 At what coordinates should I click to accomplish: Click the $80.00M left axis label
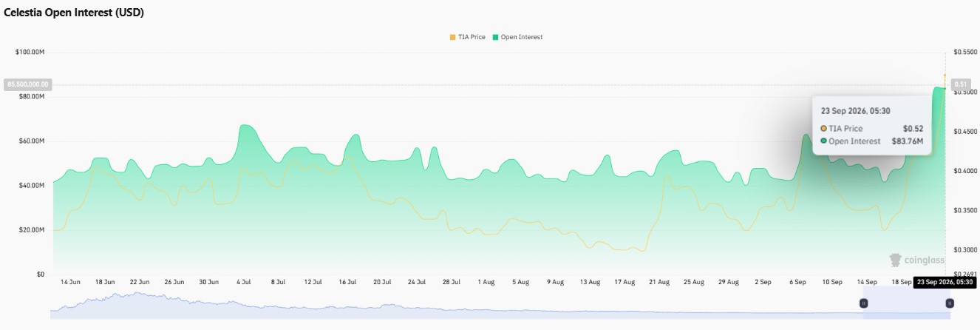pos(33,96)
